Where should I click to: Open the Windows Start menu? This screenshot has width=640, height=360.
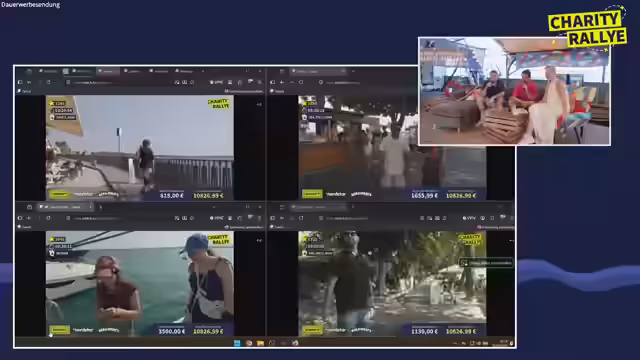click(237, 343)
